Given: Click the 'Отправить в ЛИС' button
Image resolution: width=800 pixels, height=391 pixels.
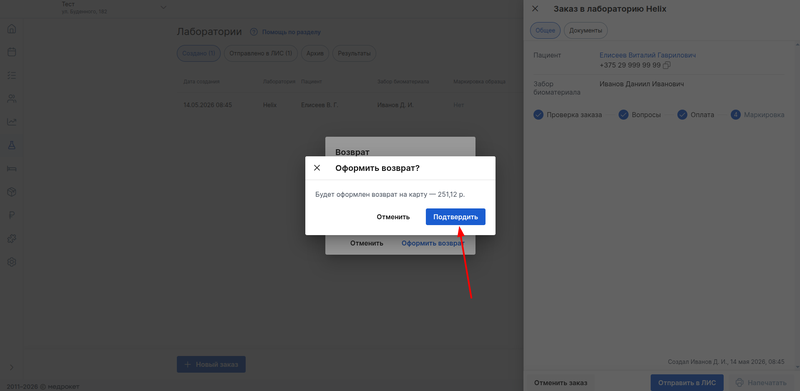Looking at the screenshot, I should (687, 383).
